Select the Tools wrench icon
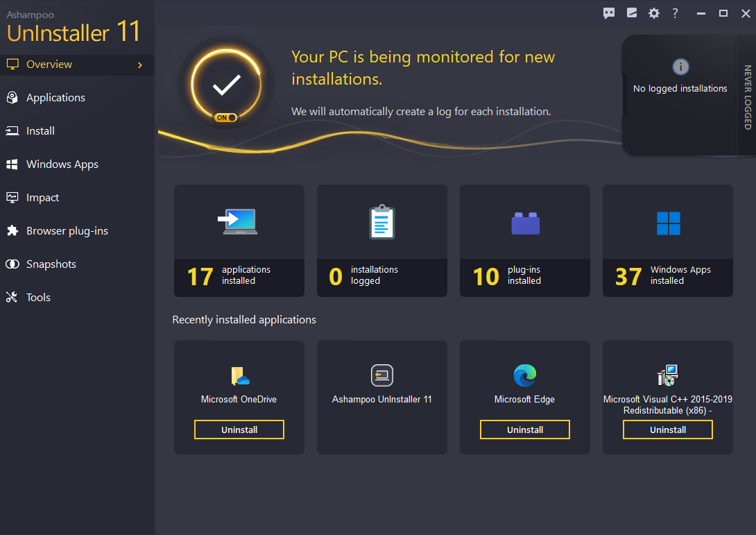Screen dimensions: 756x535 [x=11, y=297]
